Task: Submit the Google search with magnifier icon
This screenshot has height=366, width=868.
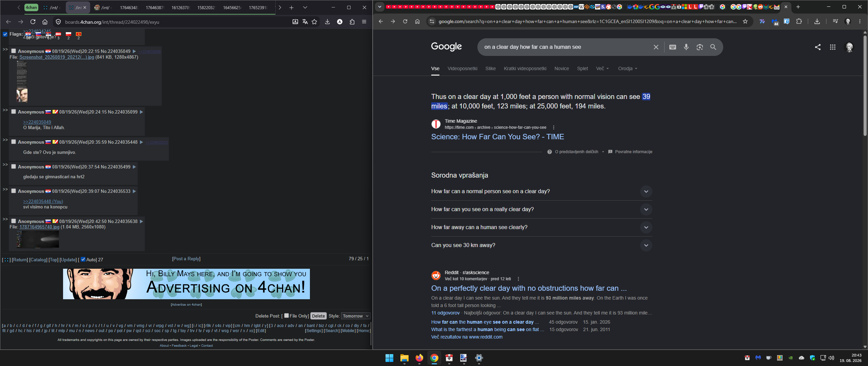Action: click(x=713, y=47)
